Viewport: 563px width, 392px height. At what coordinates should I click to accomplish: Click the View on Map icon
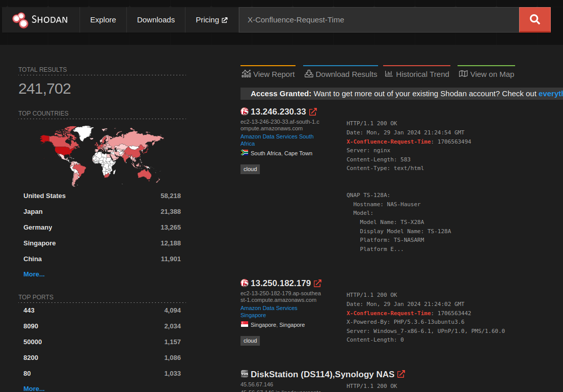point(463,73)
